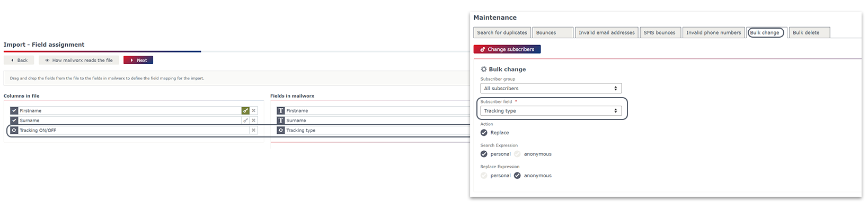This screenshot has width=868, height=207.
Task: Remove the Surname column with X icon
Action: point(254,120)
